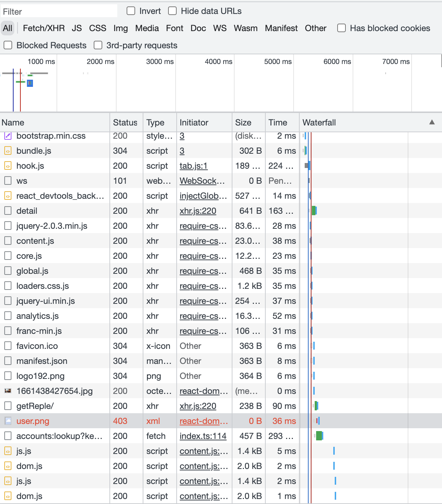Viewport: 442px width, 504px height.
Task: Click the analytics.js document icon
Action: point(8,316)
